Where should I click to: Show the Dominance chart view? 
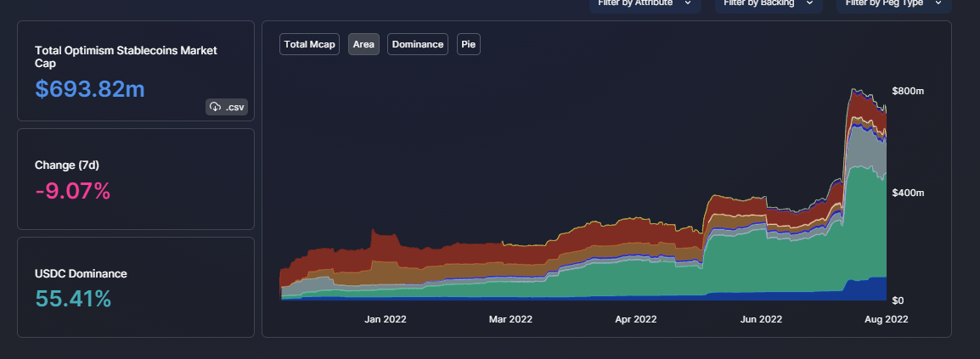(x=418, y=44)
